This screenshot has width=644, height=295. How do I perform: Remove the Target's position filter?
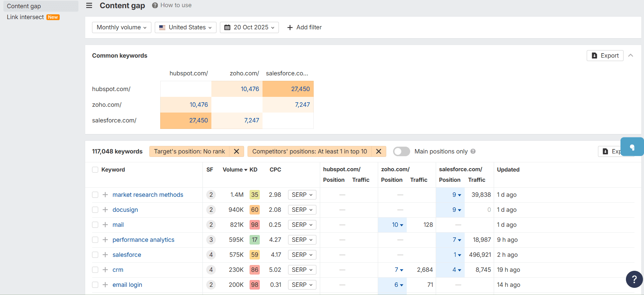tap(236, 151)
